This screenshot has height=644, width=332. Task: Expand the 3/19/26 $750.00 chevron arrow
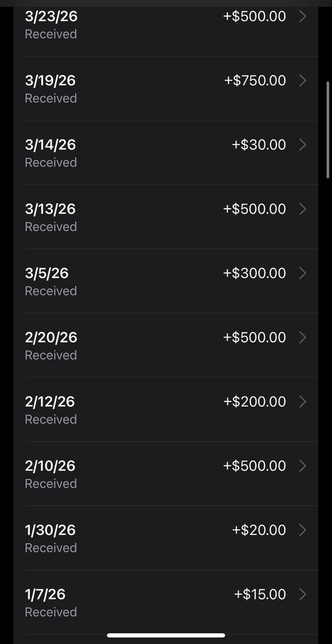[x=303, y=80]
